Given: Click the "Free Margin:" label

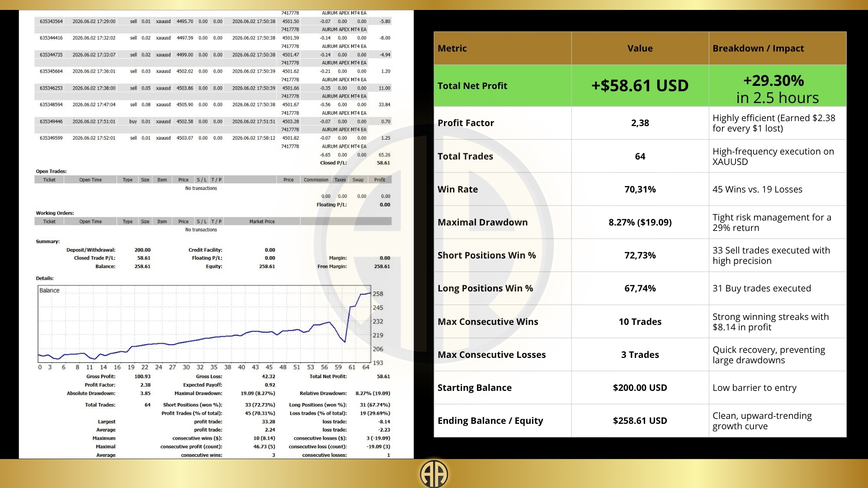Looking at the screenshot, I should (332, 267).
